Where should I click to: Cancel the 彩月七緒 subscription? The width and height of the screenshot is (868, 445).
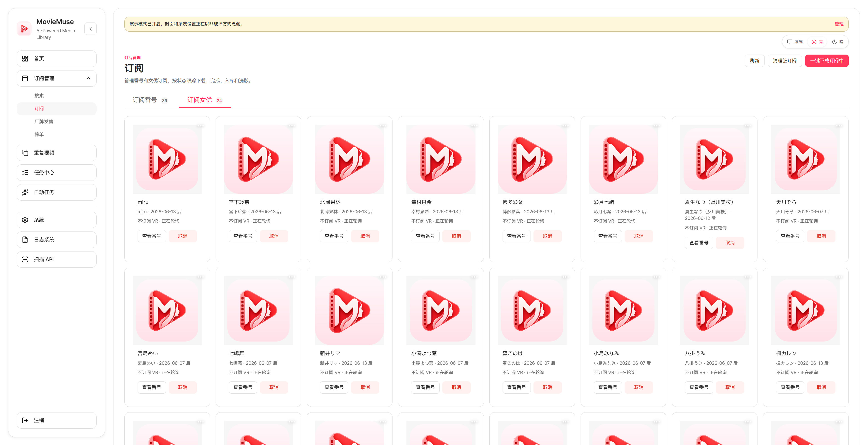[x=639, y=236]
